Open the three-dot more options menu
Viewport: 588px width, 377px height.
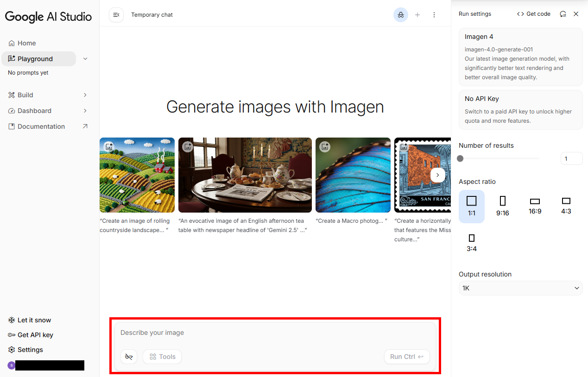point(434,15)
